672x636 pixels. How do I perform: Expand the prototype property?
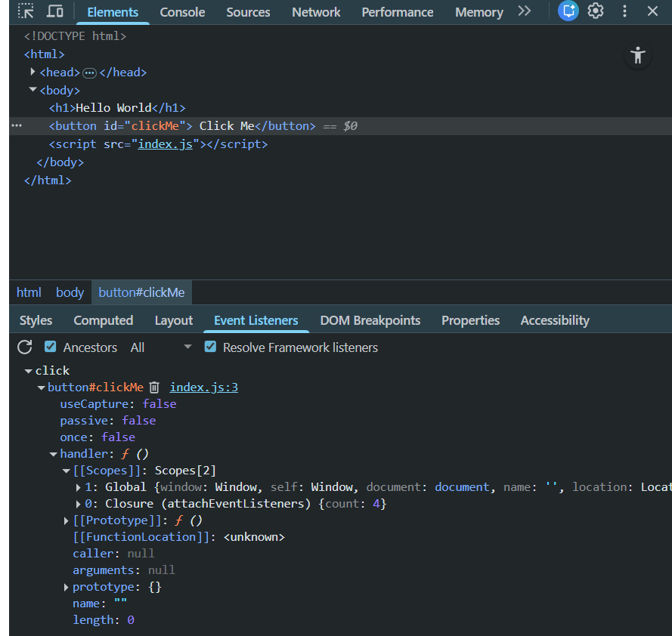(66, 587)
